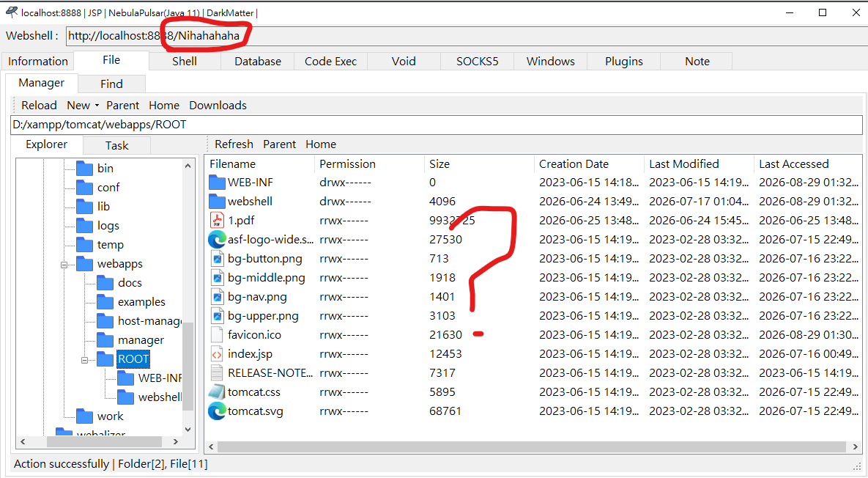Switch to the Shell tab
Viewport: 868px width, 478px height.
pyautogui.click(x=185, y=61)
